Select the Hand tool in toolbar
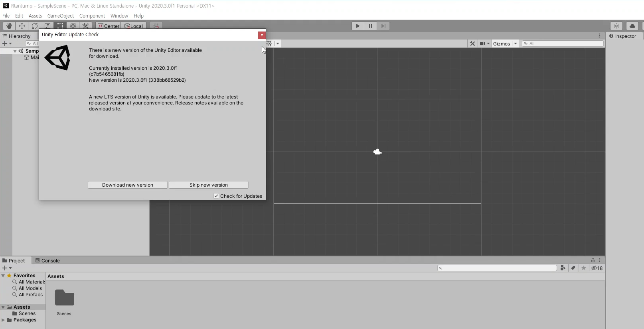The height and width of the screenshot is (329, 644). coord(9,26)
